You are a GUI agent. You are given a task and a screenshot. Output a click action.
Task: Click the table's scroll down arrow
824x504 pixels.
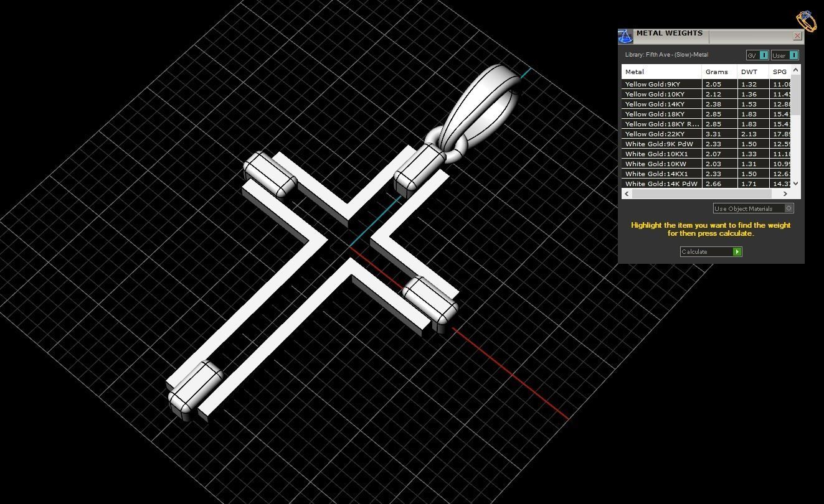[796, 184]
